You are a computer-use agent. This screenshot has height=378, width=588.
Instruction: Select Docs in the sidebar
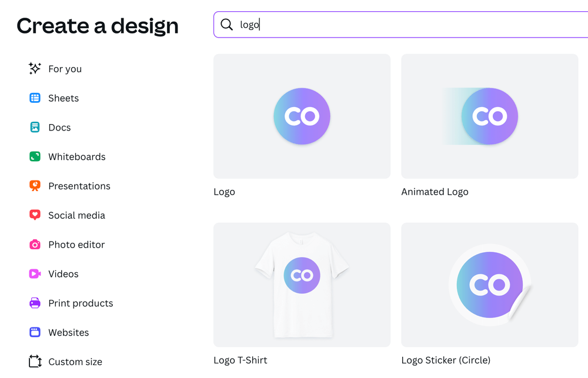point(59,128)
